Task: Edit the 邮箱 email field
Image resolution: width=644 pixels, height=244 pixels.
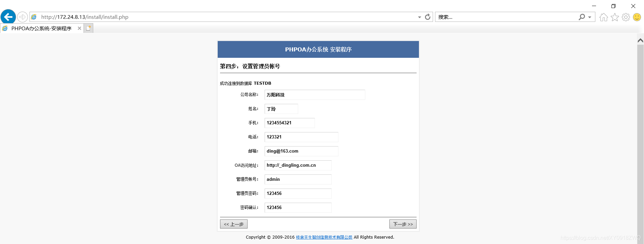Action: click(x=301, y=151)
